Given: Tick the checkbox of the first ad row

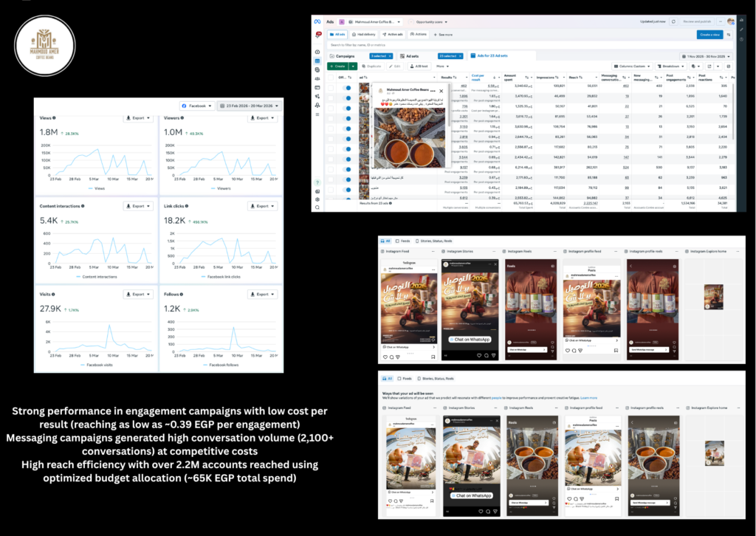Looking at the screenshot, I should tap(331, 87).
